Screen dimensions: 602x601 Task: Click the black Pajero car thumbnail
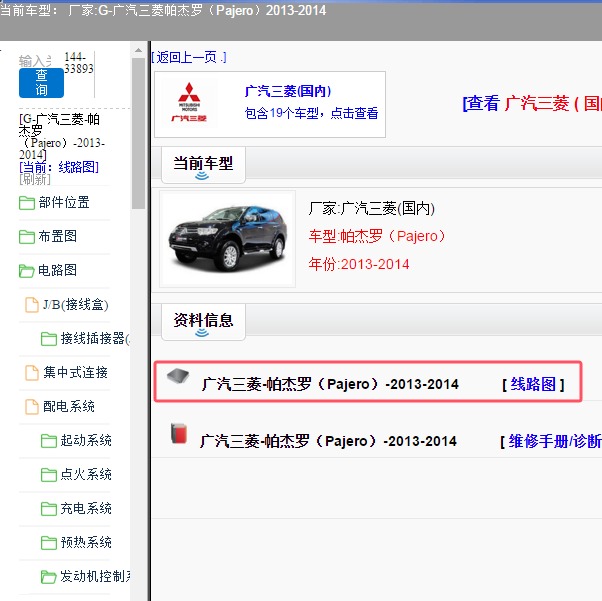228,239
